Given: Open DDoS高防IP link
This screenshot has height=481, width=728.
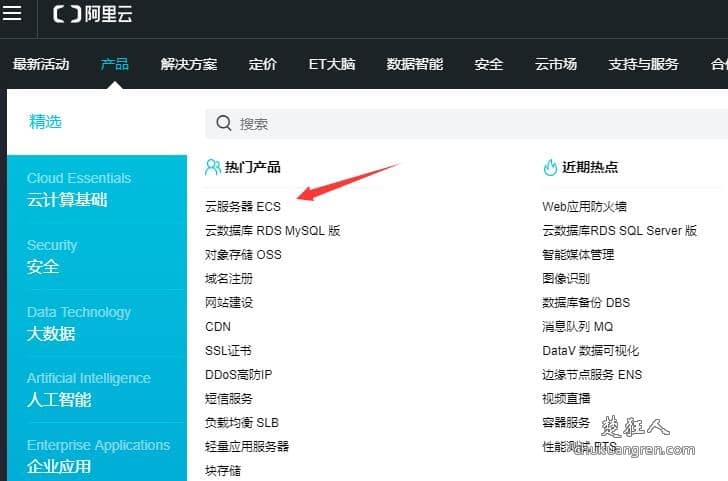Looking at the screenshot, I should coord(239,375).
